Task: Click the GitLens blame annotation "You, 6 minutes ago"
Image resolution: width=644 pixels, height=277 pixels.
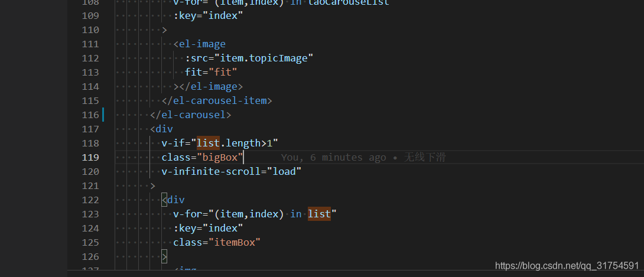Action: [x=333, y=157]
